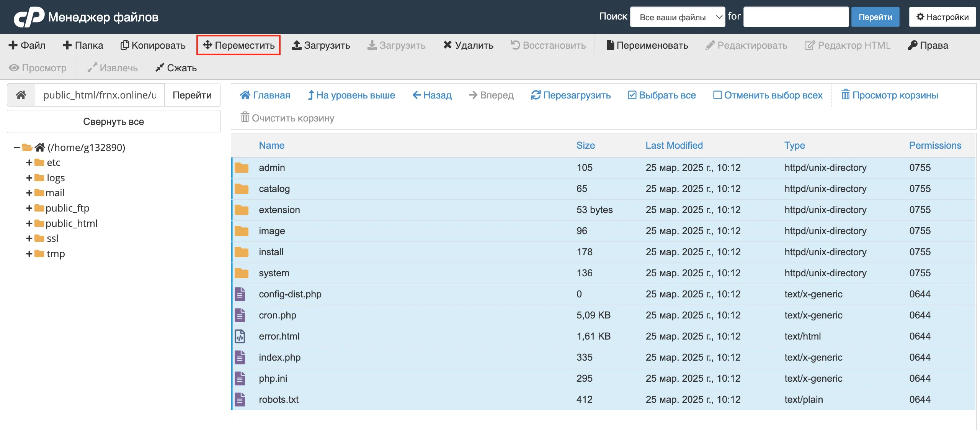Expand the tmp folder in tree
Image resolution: width=980 pixels, height=430 pixels.
pyautogui.click(x=29, y=254)
